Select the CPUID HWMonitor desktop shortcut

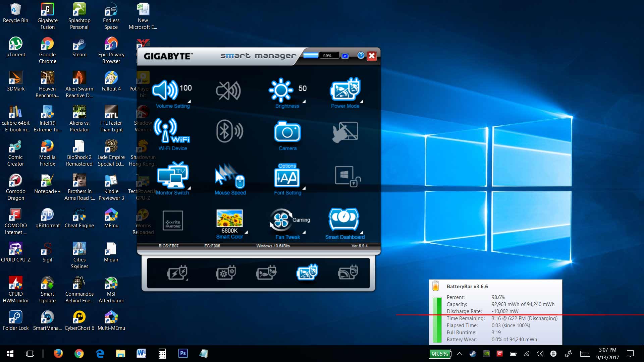[x=15, y=290]
